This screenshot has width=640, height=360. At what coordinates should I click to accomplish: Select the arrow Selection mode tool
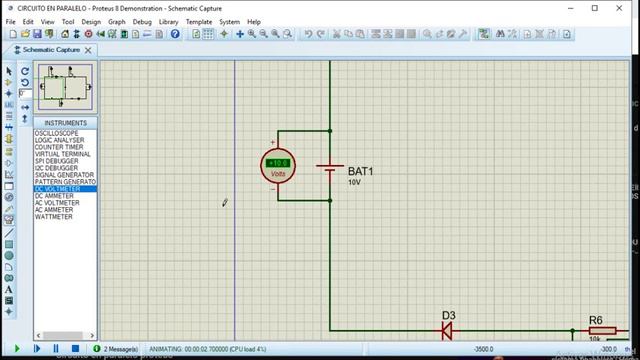(9, 71)
